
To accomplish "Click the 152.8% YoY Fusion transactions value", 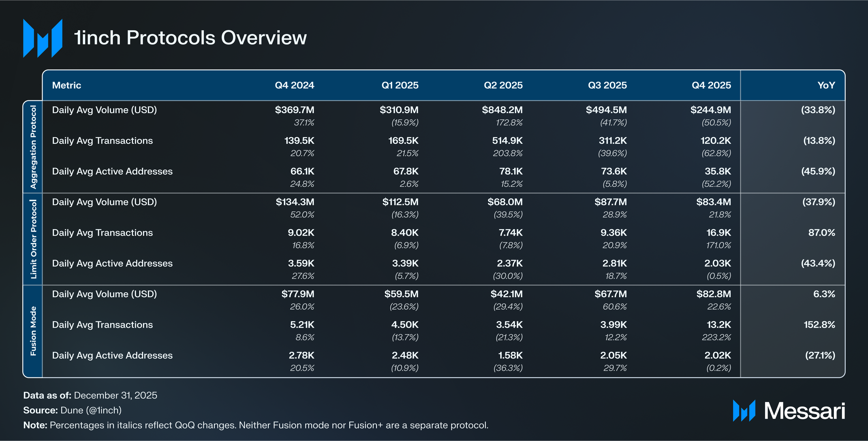I will click(x=819, y=325).
